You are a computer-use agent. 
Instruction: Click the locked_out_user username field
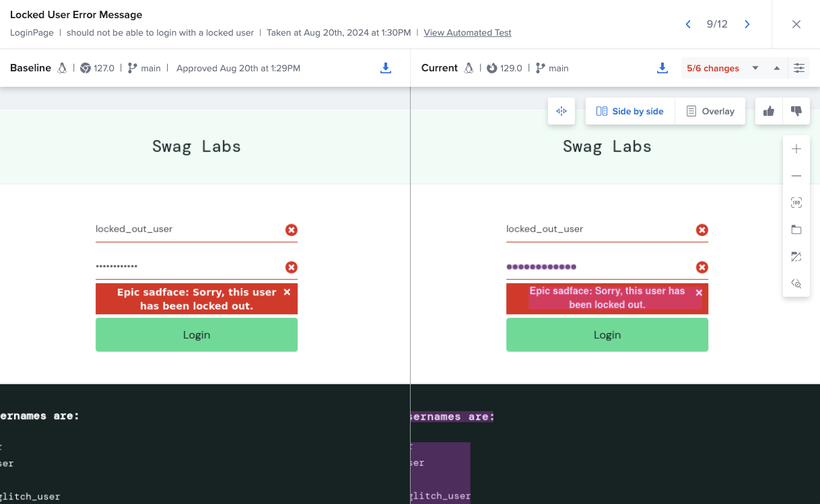[x=189, y=229]
